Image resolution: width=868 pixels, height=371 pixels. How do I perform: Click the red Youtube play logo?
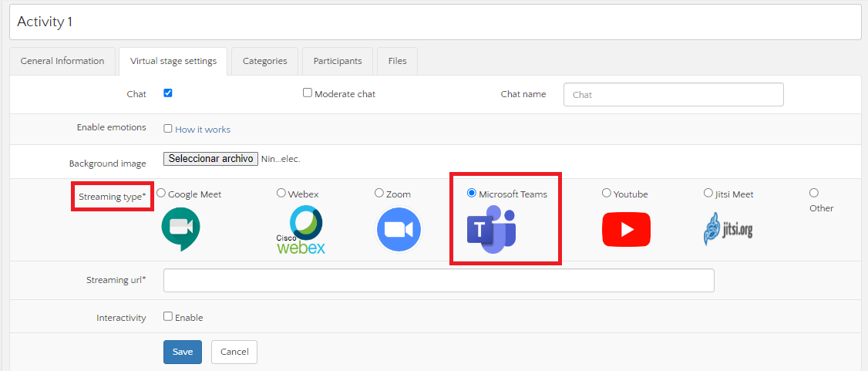click(x=626, y=230)
